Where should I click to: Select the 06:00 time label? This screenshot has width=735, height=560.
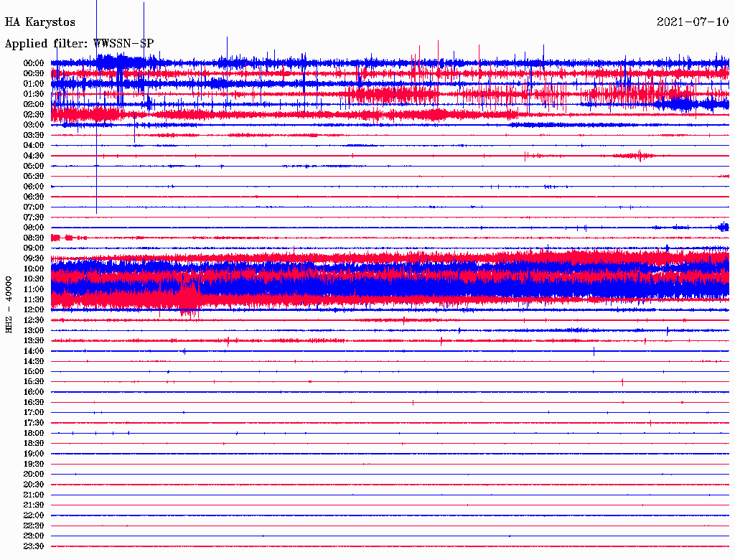click(34, 187)
